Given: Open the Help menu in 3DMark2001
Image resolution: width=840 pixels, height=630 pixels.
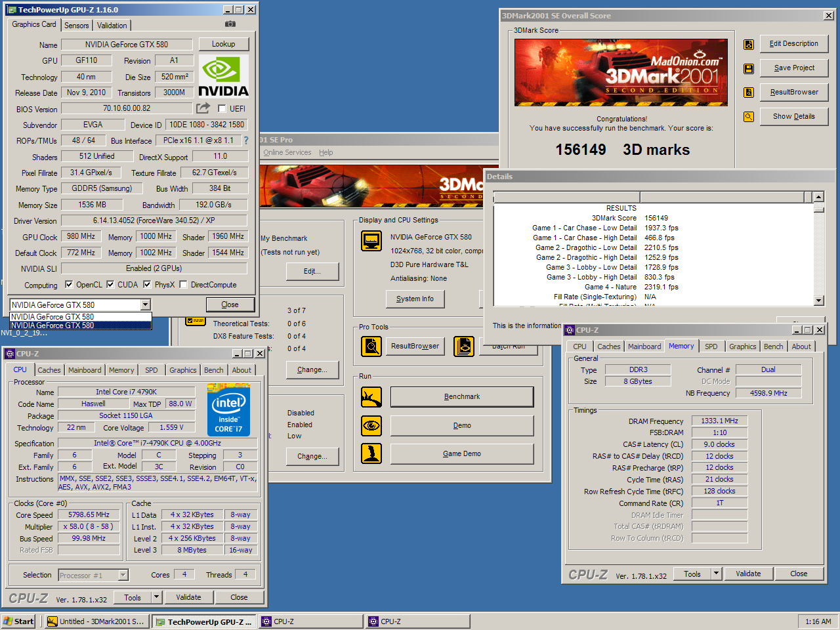Looking at the screenshot, I should [326, 152].
